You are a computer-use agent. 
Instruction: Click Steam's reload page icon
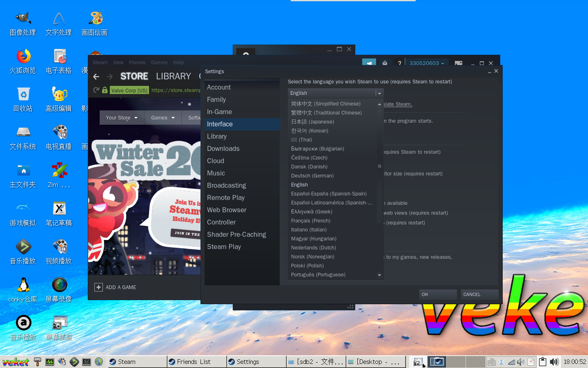pyautogui.click(x=96, y=90)
